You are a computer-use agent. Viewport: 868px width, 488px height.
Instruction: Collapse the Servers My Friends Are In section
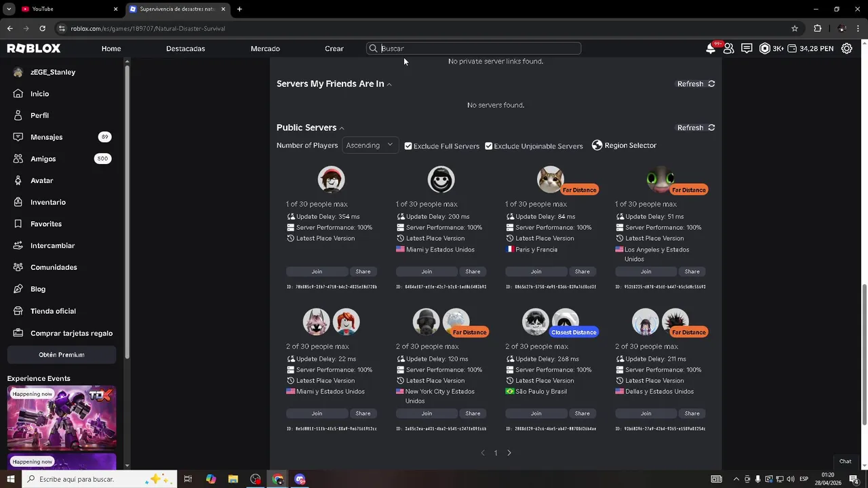point(389,84)
